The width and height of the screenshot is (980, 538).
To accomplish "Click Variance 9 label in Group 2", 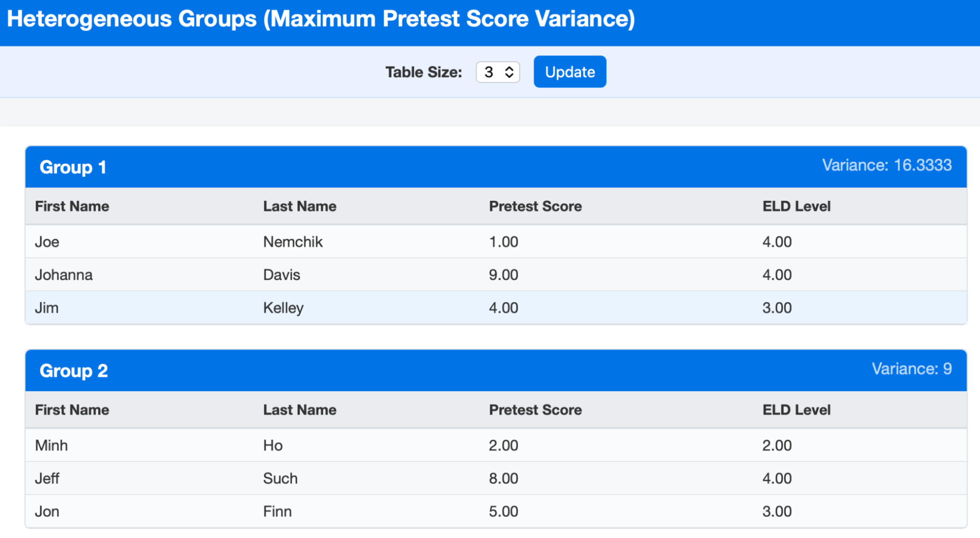I will point(911,368).
